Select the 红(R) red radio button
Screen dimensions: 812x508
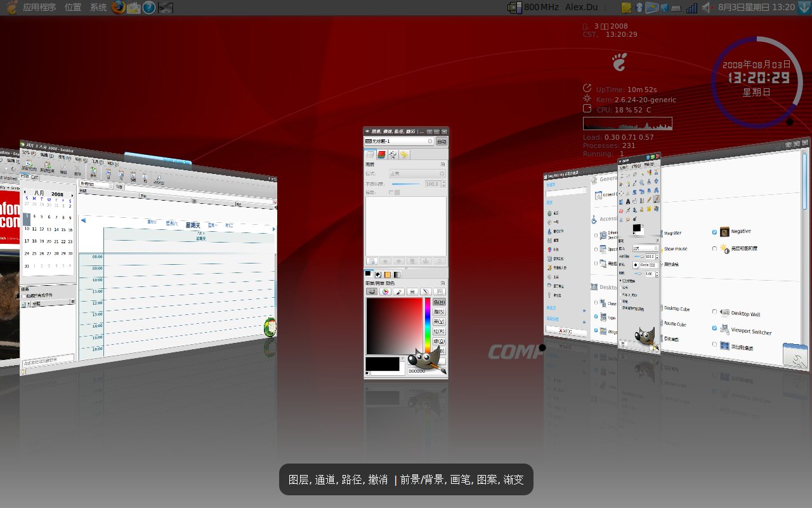439,331
